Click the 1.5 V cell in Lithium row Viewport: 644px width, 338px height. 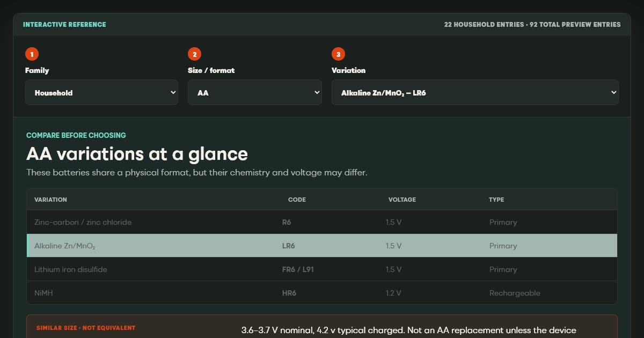(393, 269)
